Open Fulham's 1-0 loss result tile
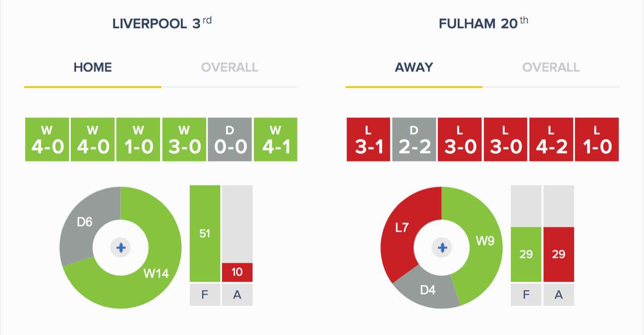The height and width of the screenshot is (335, 644). click(597, 139)
